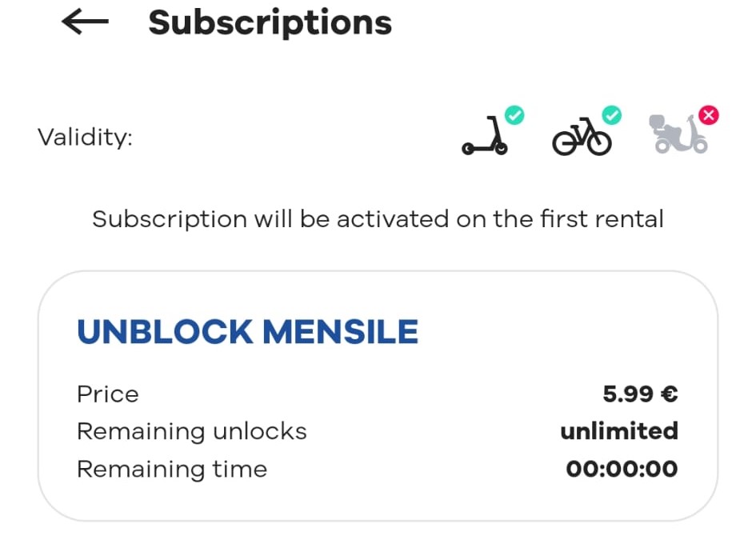Tap the Remaining unlocks label
The image size is (756, 536).
pos(192,431)
